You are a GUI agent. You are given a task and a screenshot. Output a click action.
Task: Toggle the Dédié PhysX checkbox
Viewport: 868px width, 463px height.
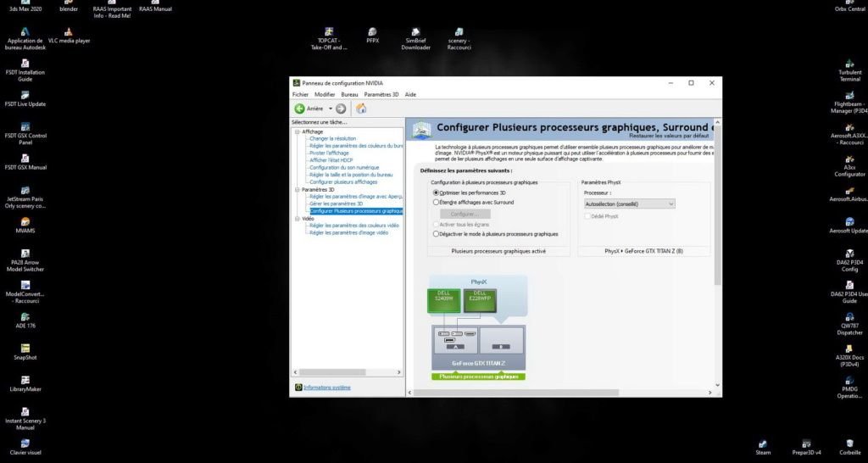point(587,216)
